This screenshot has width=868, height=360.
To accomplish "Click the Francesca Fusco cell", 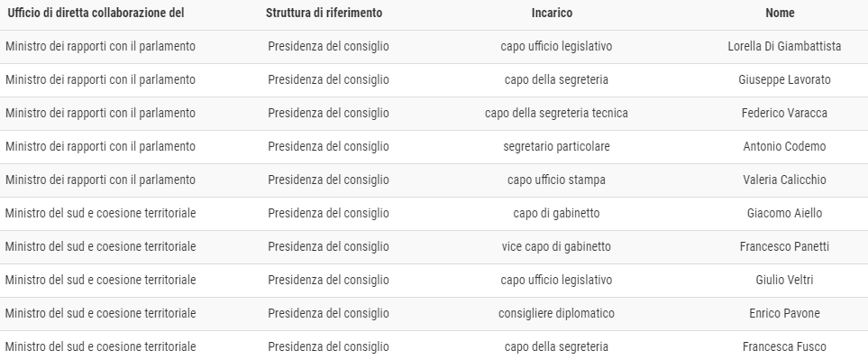I will point(784,346).
